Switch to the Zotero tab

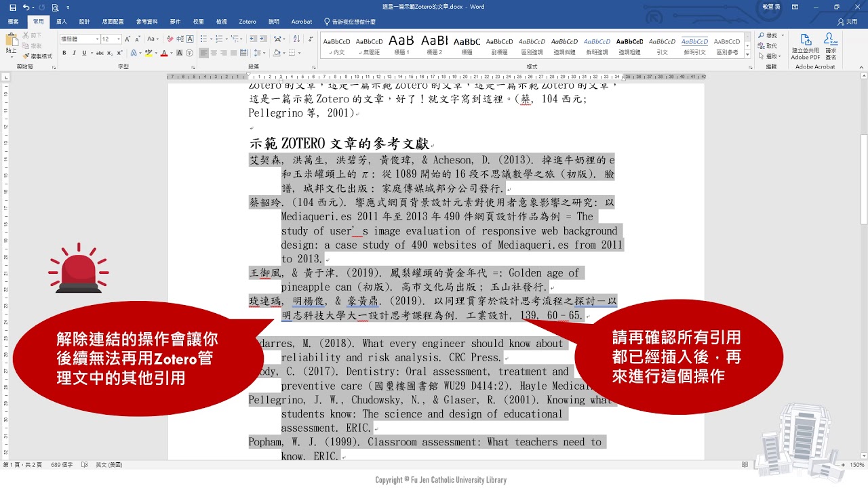(x=248, y=22)
